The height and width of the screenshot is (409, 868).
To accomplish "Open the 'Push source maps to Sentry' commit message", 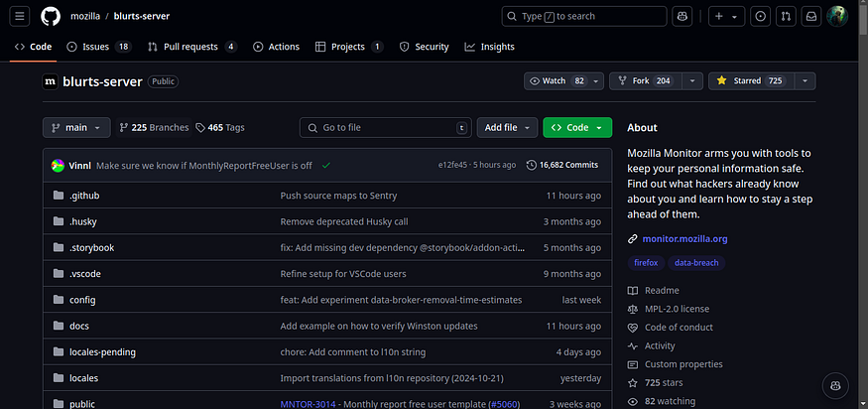I will tap(339, 196).
